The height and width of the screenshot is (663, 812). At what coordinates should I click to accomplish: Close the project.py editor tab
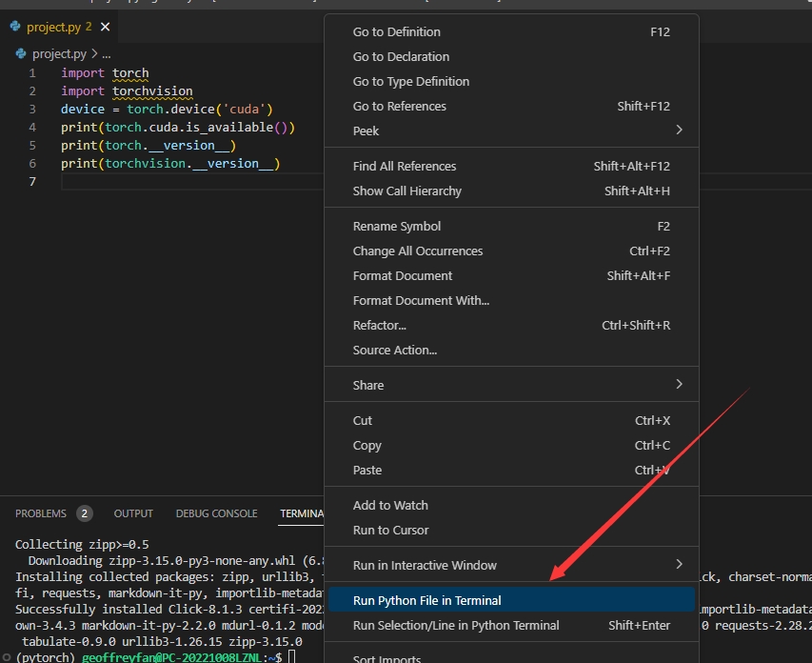coord(105,28)
